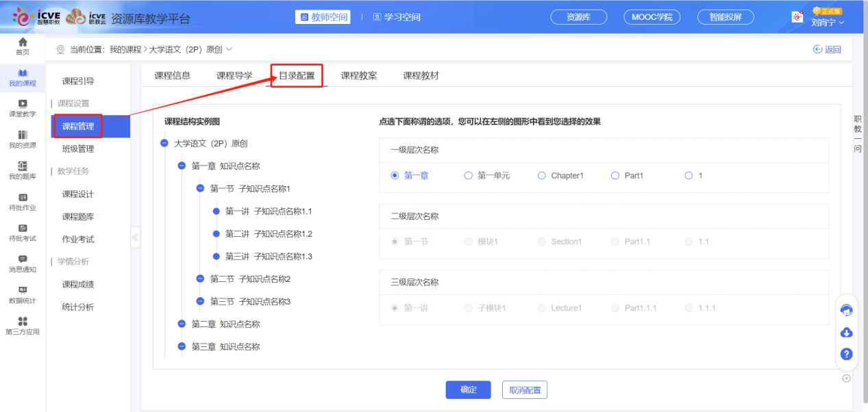
Task: Open the customer service headset icon
Action: click(x=847, y=310)
